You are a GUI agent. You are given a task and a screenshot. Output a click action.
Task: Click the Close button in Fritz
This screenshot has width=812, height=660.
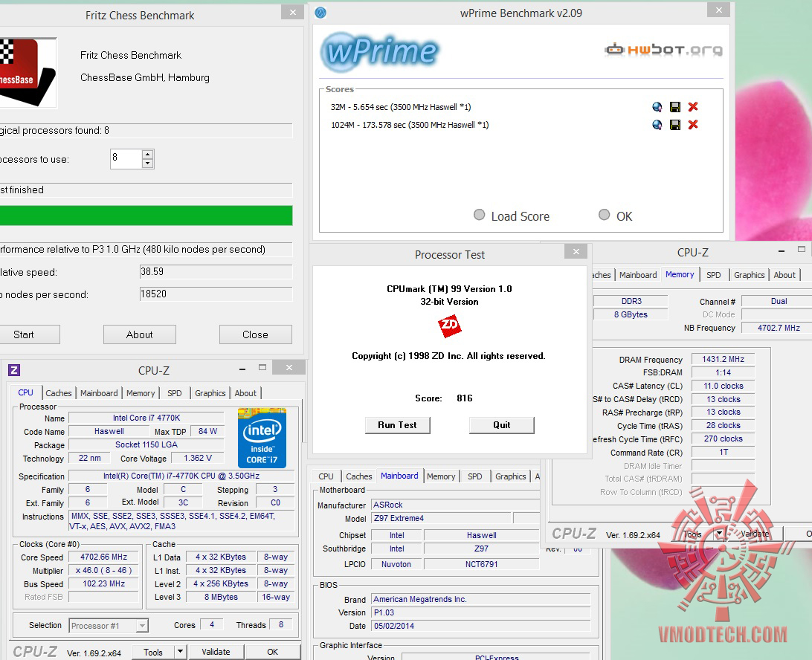[255, 334]
